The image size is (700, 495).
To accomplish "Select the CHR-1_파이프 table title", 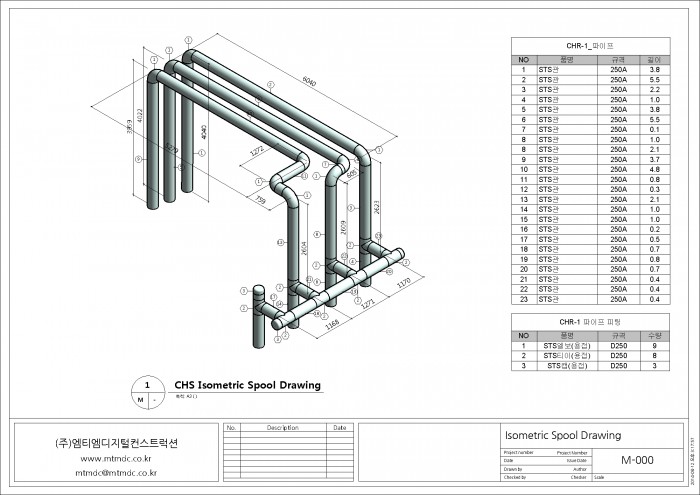I will 590,46.
